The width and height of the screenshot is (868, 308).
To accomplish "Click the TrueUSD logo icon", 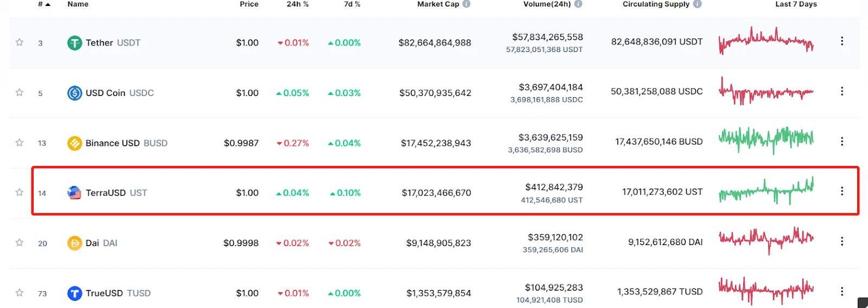I will pos(74,293).
